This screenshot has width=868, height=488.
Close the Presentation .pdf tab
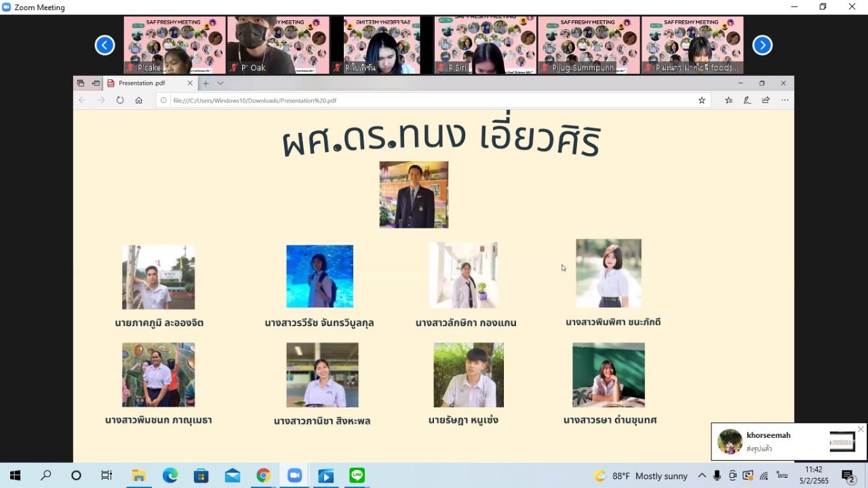(190, 83)
